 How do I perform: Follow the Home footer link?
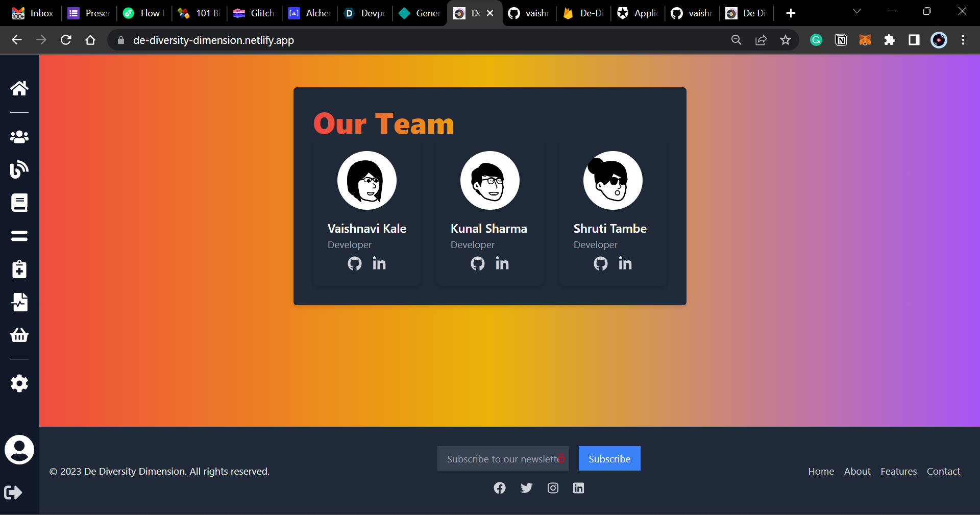821,471
